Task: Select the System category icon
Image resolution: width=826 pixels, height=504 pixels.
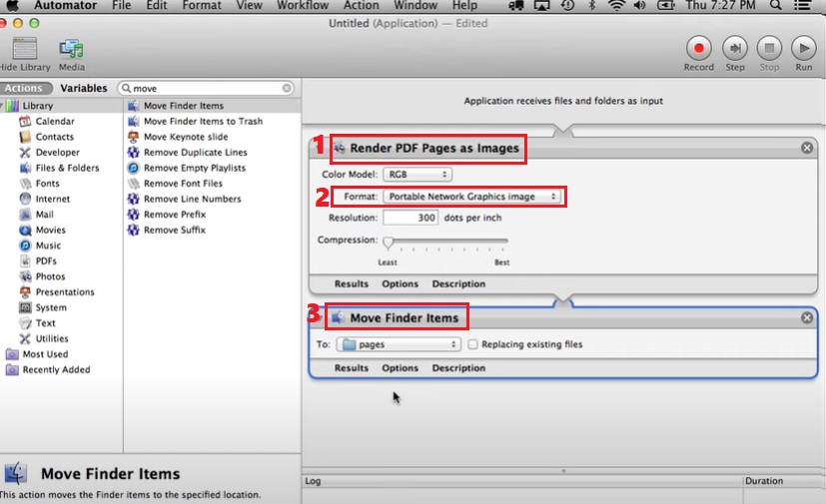Action: (25, 307)
